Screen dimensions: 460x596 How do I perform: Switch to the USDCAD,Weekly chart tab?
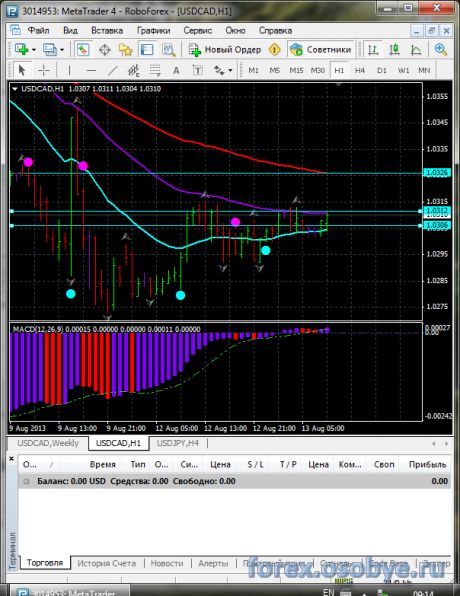point(48,443)
